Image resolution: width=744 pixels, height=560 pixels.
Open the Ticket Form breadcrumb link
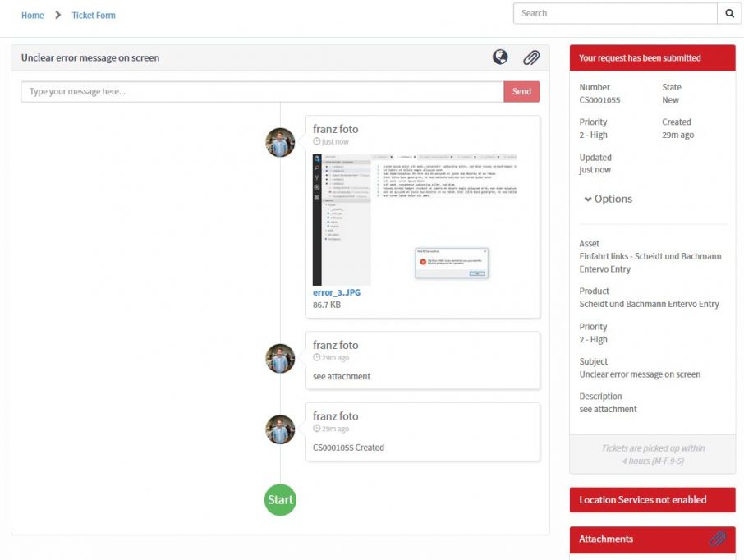point(94,15)
